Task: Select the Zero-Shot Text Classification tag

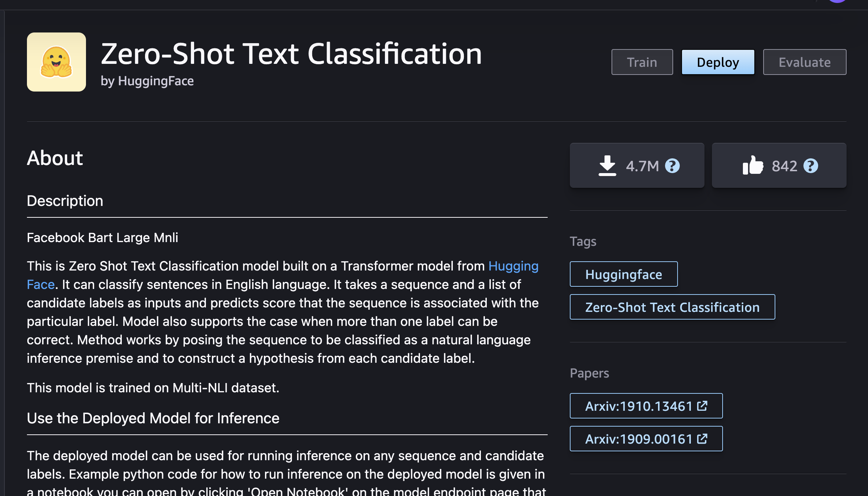Action: (x=672, y=307)
